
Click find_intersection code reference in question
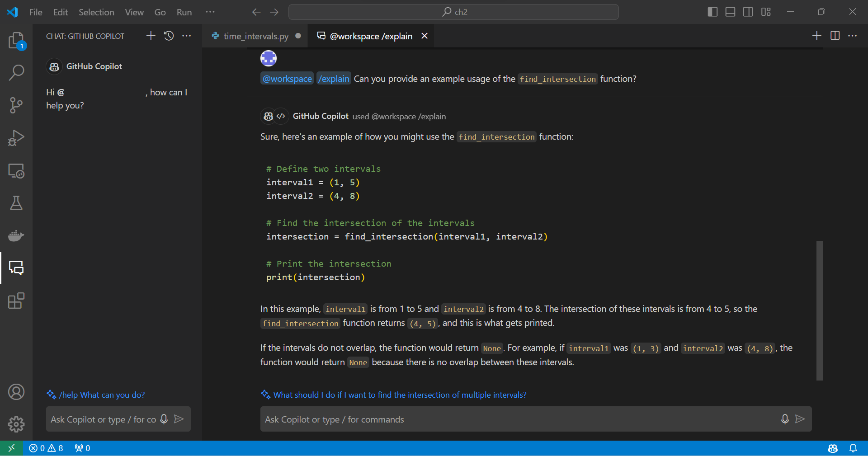click(x=558, y=79)
